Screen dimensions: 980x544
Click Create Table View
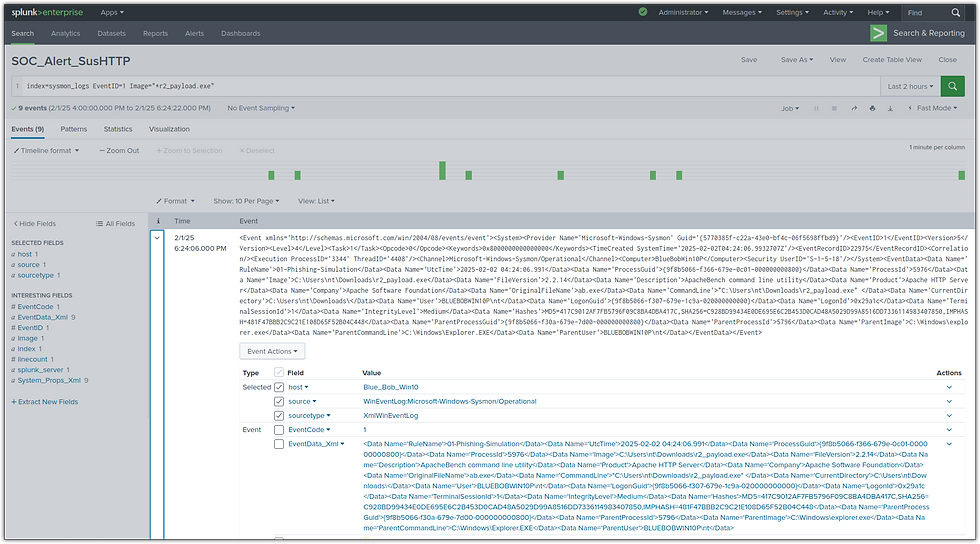892,60
